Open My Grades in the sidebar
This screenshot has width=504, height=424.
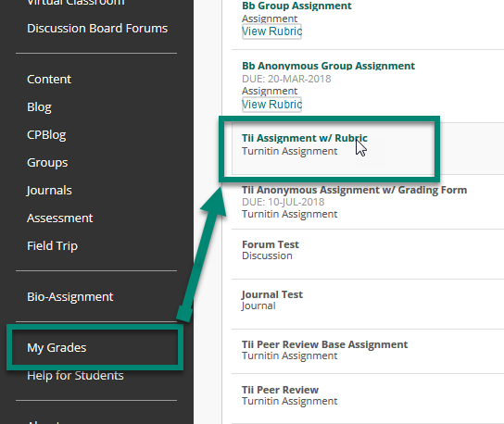(57, 347)
